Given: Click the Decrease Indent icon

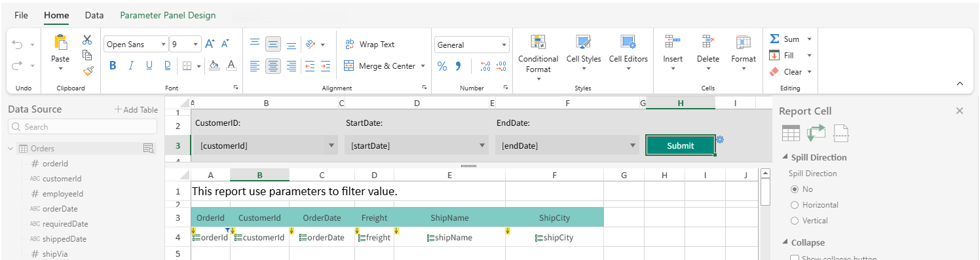Looking at the screenshot, I should 309,65.
